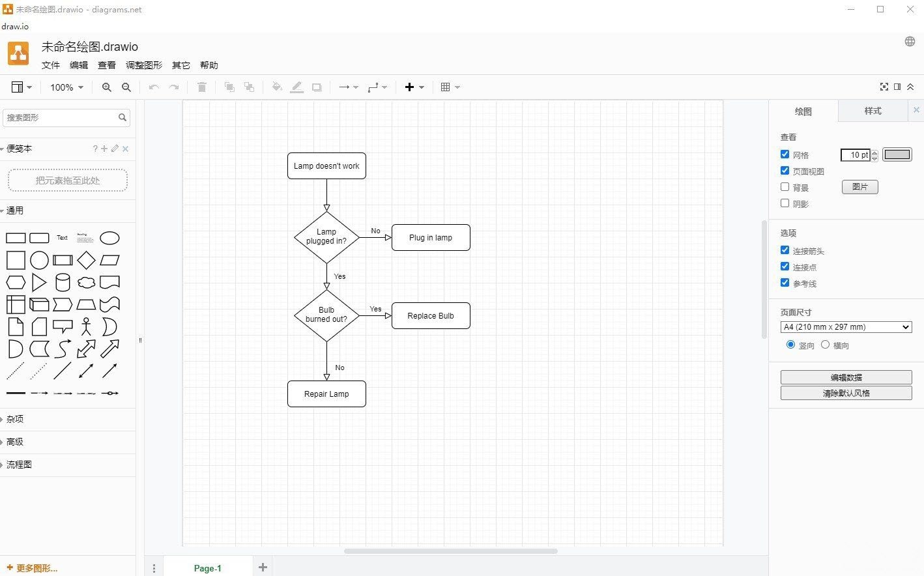
Task: Click the zoom out magnifier icon
Action: [x=126, y=87]
